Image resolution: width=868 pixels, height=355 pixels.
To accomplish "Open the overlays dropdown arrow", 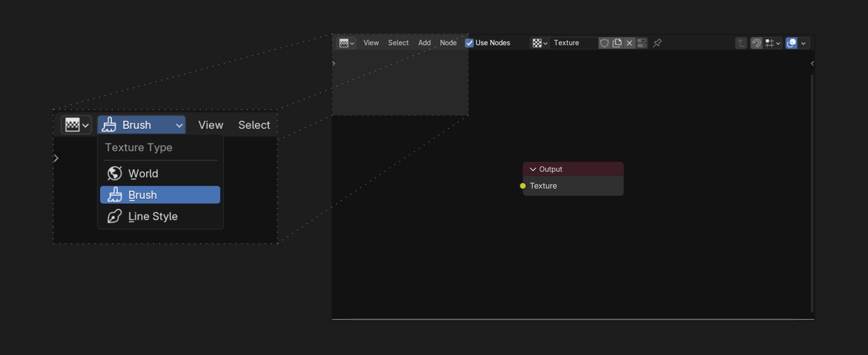I will coord(803,43).
